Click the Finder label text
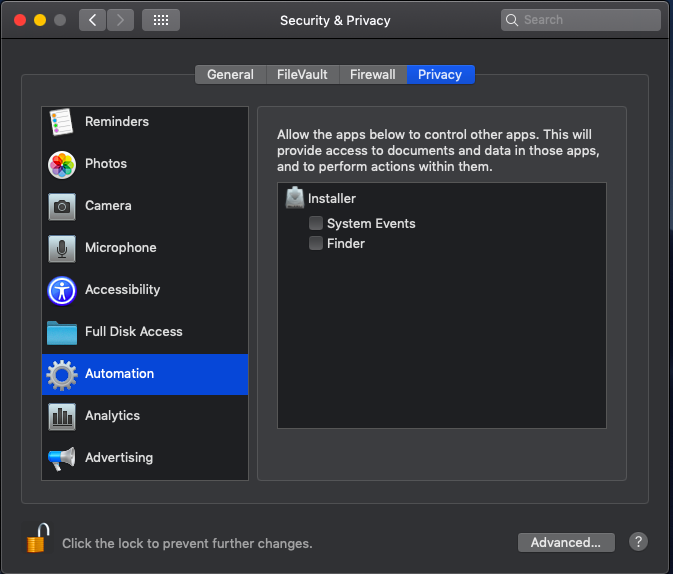Screen dimensions: 673x574 tap(346, 243)
